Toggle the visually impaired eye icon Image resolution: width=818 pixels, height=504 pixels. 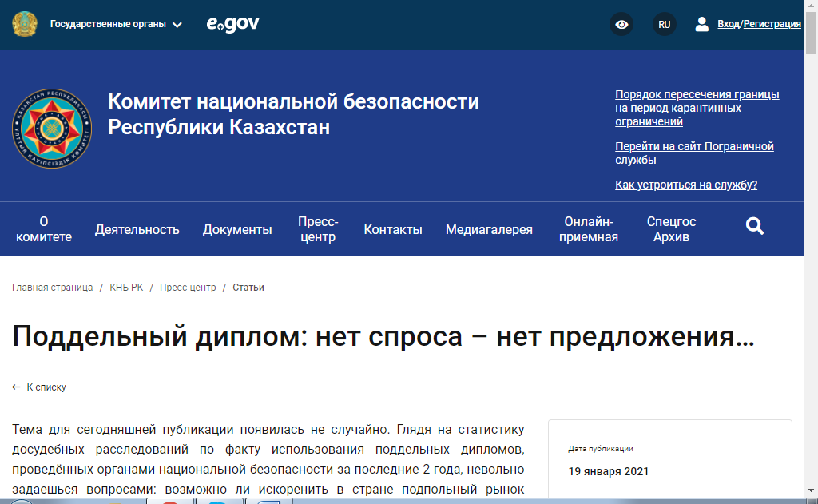pyautogui.click(x=621, y=24)
